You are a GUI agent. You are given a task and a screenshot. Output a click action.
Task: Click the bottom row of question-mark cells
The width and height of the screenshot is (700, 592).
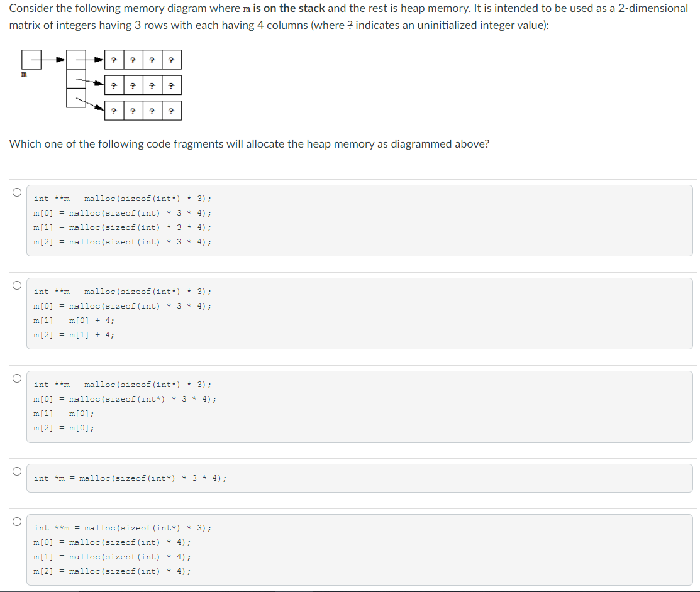click(143, 109)
